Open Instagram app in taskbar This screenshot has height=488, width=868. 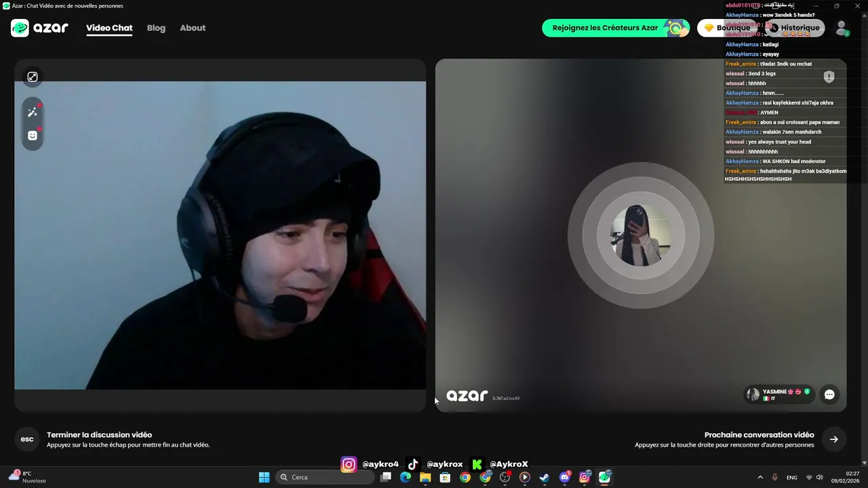pyautogui.click(x=585, y=477)
